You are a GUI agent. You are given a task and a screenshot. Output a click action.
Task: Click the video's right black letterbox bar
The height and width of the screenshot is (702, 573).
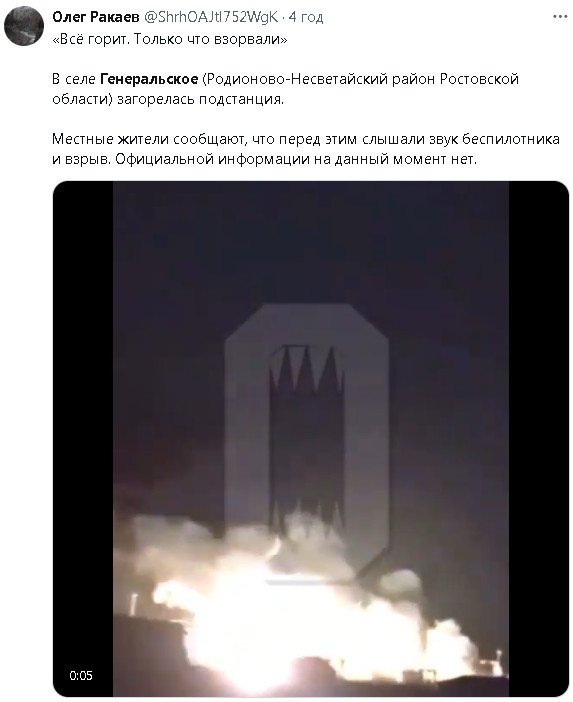pyautogui.click(x=539, y=439)
